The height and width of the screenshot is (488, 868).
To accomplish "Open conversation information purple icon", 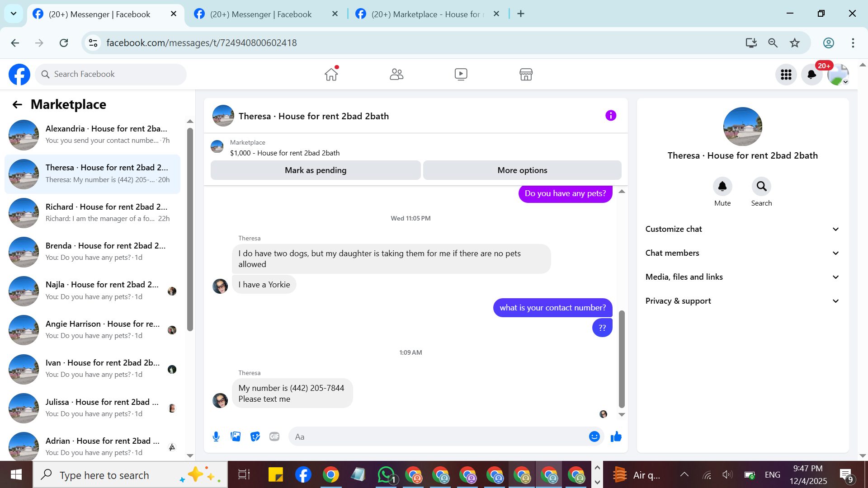I will [x=611, y=116].
